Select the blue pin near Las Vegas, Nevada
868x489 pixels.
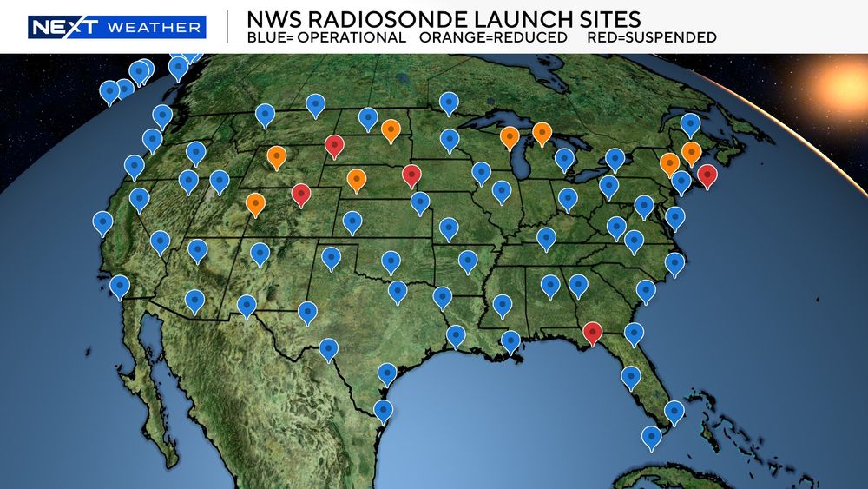160,242
